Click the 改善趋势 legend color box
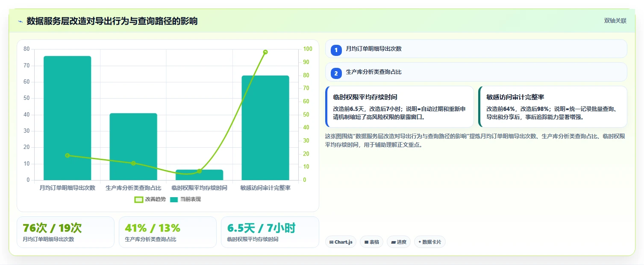The width and height of the screenshot is (644, 265). click(138, 199)
